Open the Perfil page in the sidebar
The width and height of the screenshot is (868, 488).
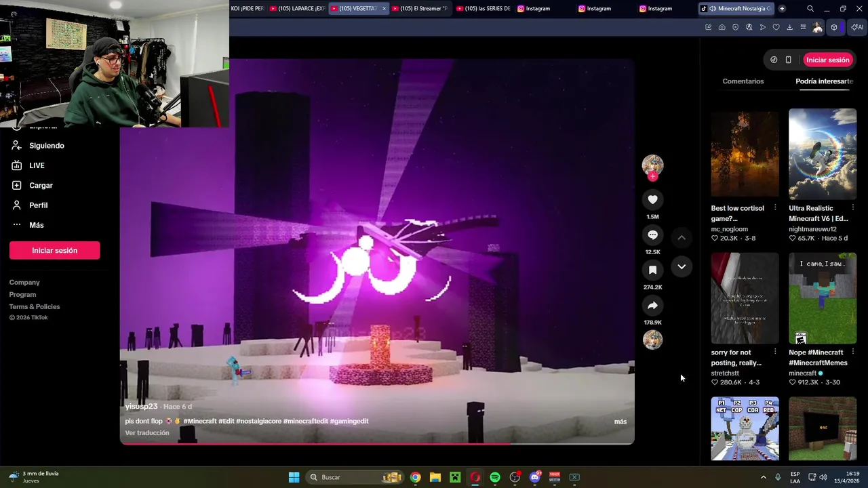click(38, 205)
